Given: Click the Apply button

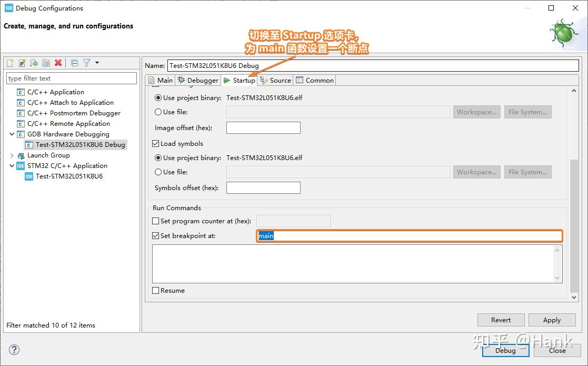Looking at the screenshot, I should coord(552,320).
